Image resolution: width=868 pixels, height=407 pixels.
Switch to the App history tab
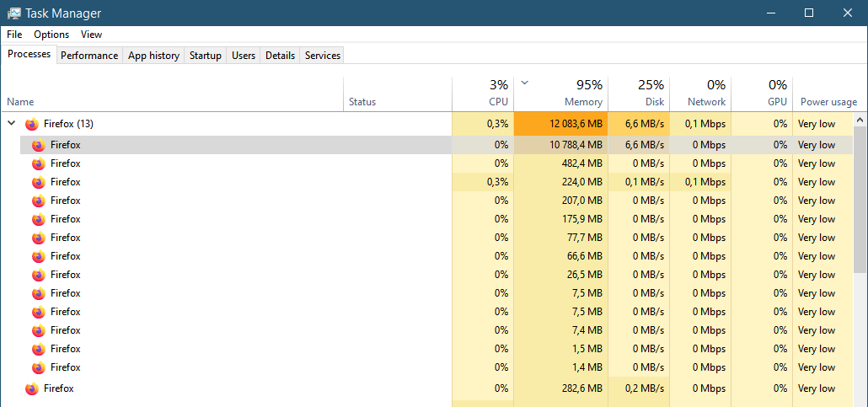(153, 56)
